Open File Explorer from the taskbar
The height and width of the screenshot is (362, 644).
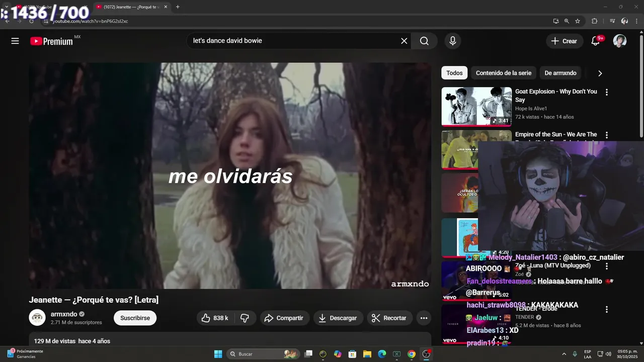[367, 354]
